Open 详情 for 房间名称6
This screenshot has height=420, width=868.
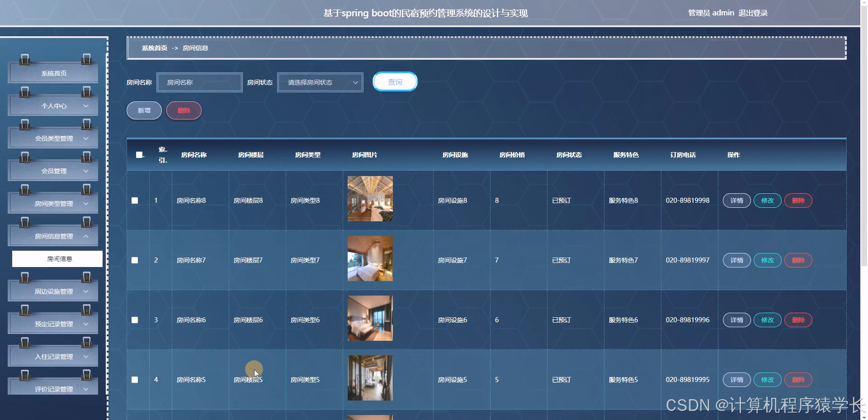(x=737, y=320)
